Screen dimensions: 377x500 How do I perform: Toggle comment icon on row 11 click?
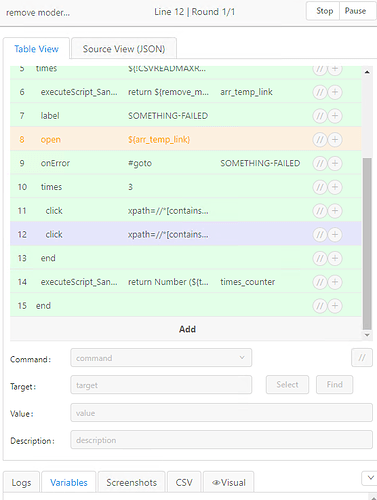[320, 211]
